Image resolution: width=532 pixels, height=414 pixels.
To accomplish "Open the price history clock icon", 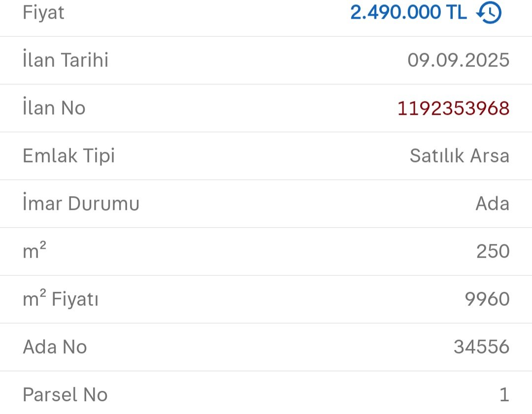I will click(x=489, y=13).
